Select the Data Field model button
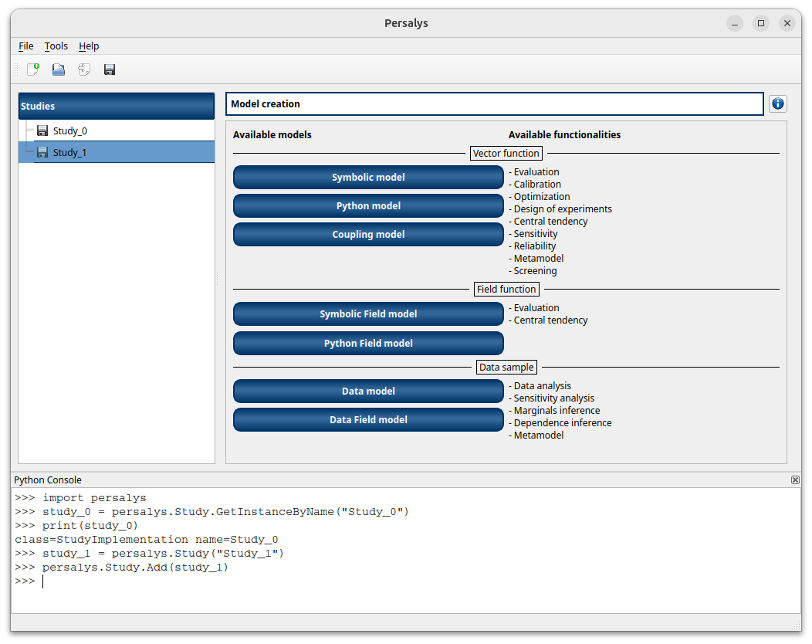This screenshot has width=812, height=644. (368, 419)
